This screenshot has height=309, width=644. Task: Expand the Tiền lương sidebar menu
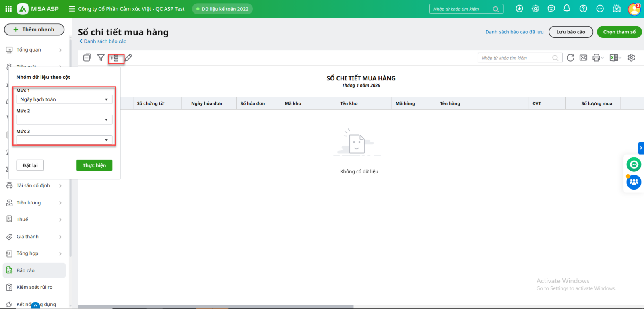point(34,203)
